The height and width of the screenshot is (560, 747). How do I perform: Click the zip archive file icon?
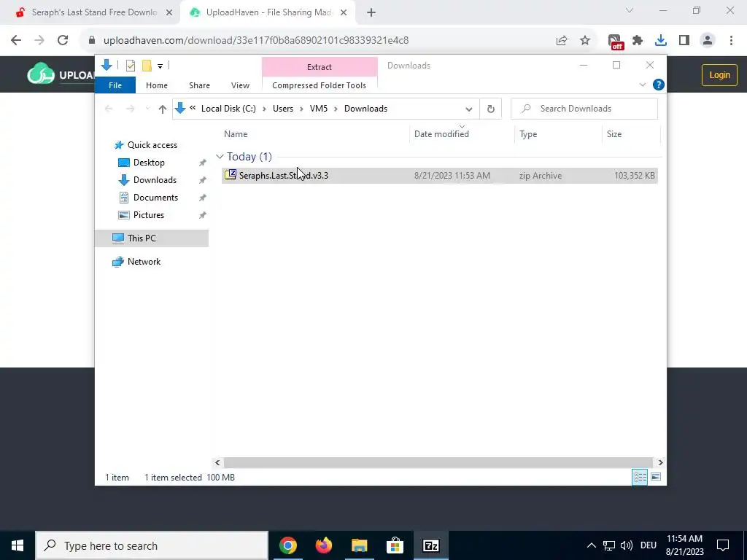pyautogui.click(x=230, y=175)
